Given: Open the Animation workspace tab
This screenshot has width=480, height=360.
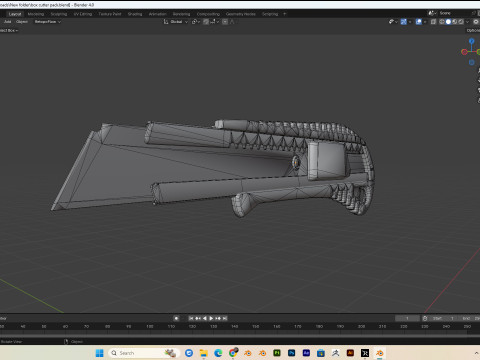Looking at the screenshot, I should click(x=157, y=14).
